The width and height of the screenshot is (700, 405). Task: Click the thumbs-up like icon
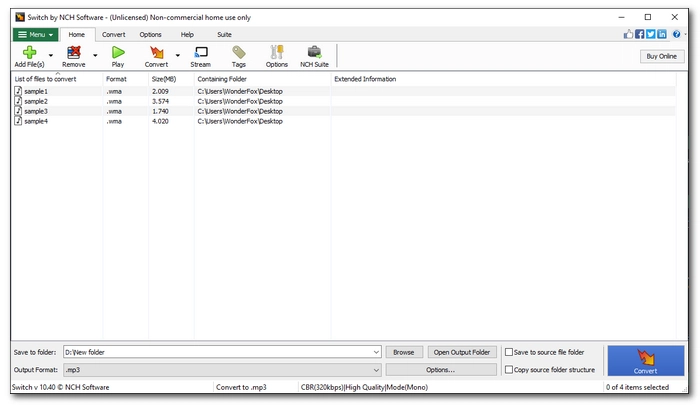[628, 34]
